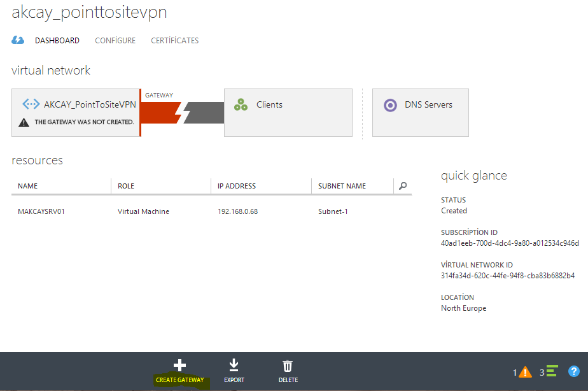Viewport: 588px width, 391px height.
Task: Sort resources by ROLE column
Action: [x=126, y=186]
